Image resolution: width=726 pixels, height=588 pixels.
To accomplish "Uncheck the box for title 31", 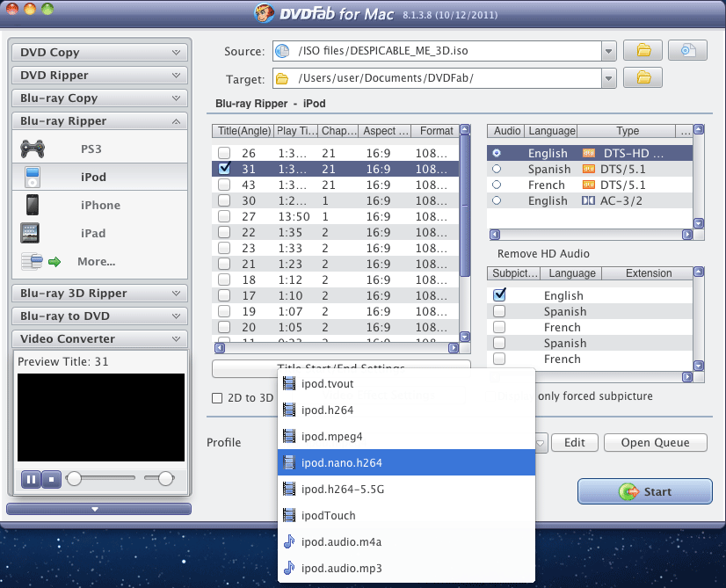I will 224,169.
